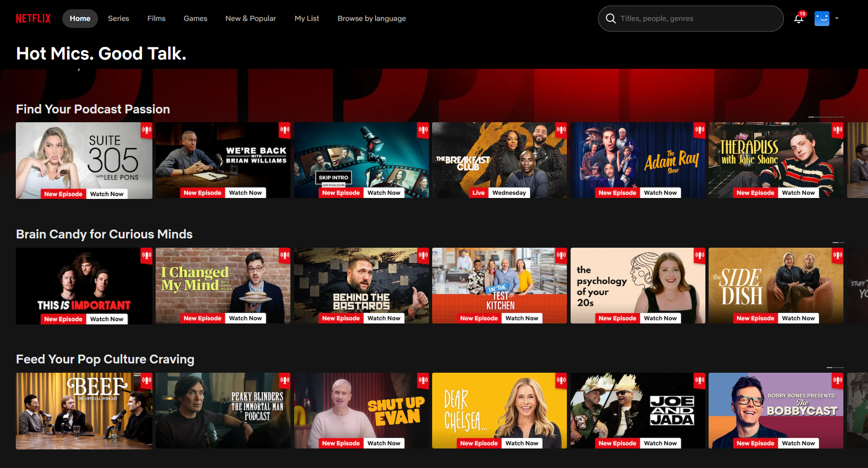868x468 pixels.
Task: Open New & Popular section
Action: pos(250,19)
